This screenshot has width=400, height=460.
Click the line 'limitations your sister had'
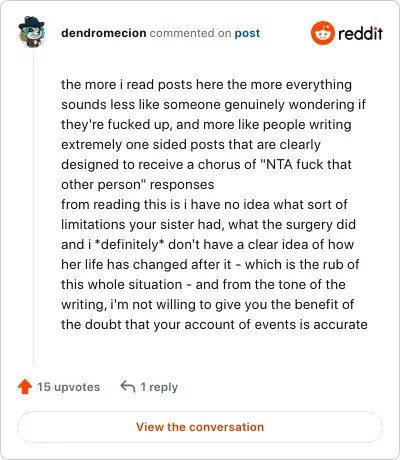(208, 224)
